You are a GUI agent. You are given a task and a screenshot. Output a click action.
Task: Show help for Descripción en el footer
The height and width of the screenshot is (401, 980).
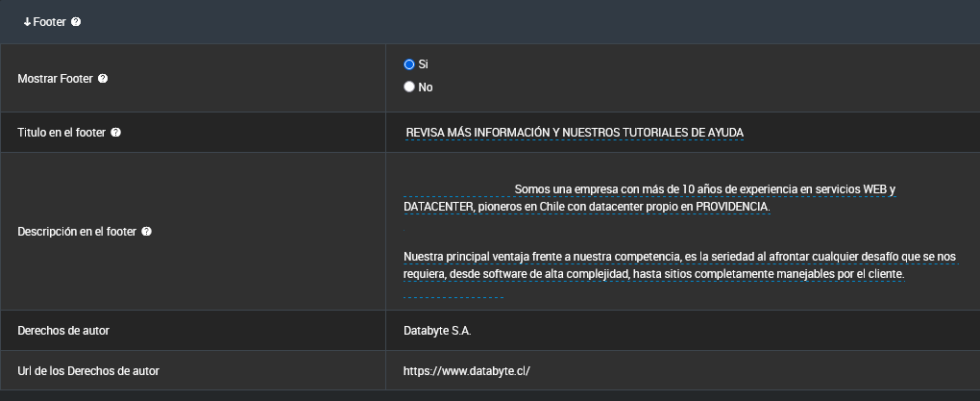146,232
